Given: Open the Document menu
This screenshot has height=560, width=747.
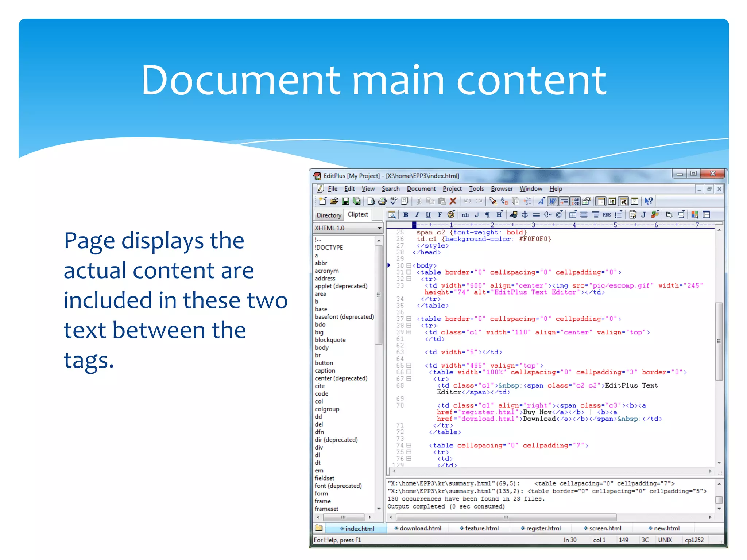Looking at the screenshot, I should click(421, 188).
